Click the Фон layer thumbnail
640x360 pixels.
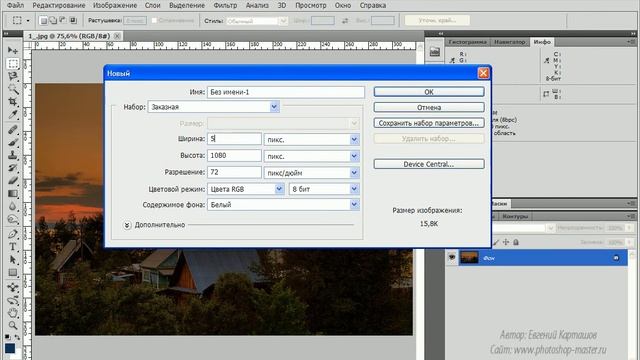[x=469, y=258]
